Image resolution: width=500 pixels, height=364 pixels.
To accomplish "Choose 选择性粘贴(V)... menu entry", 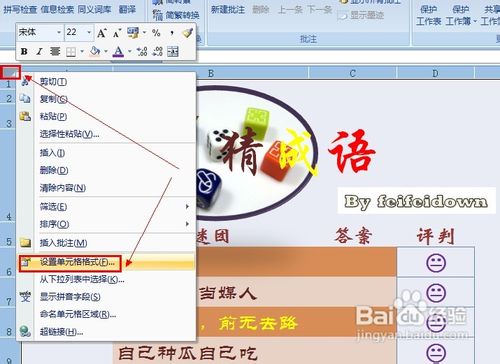I will coord(106,134).
